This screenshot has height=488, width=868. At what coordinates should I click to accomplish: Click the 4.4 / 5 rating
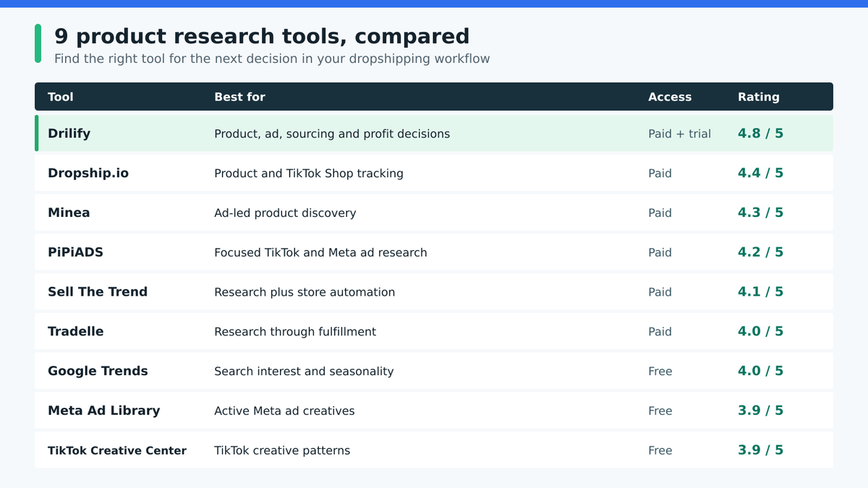[x=760, y=173]
